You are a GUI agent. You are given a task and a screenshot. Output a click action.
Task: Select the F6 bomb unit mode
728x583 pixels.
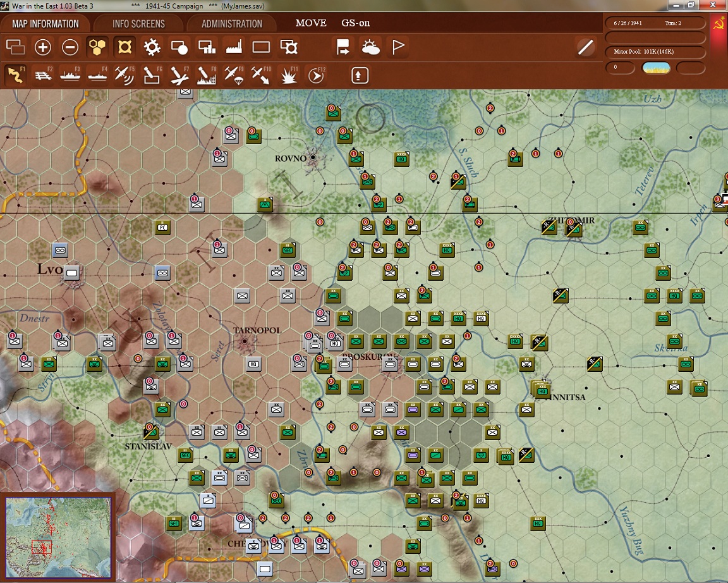(152, 75)
